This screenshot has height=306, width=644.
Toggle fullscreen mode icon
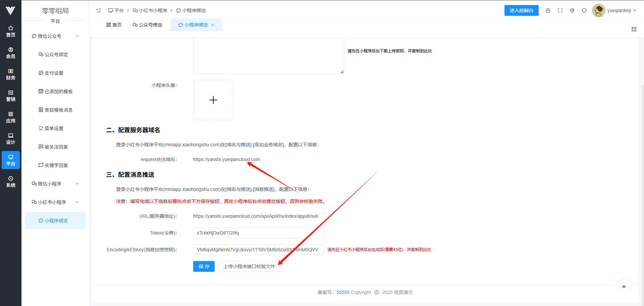tap(560, 10)
